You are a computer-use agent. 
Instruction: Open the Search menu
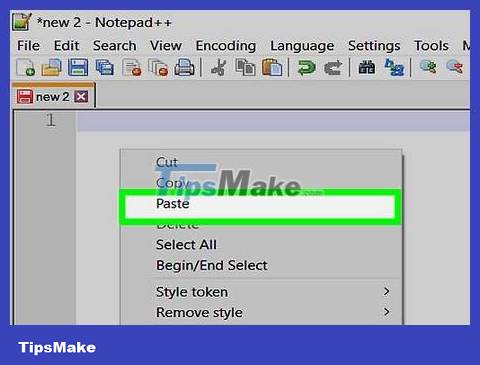coord(114,46)
